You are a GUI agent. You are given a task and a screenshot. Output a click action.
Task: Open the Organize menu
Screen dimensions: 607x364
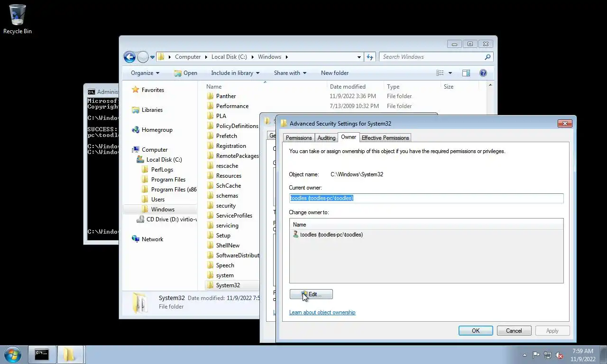click(x=145, y=73)
